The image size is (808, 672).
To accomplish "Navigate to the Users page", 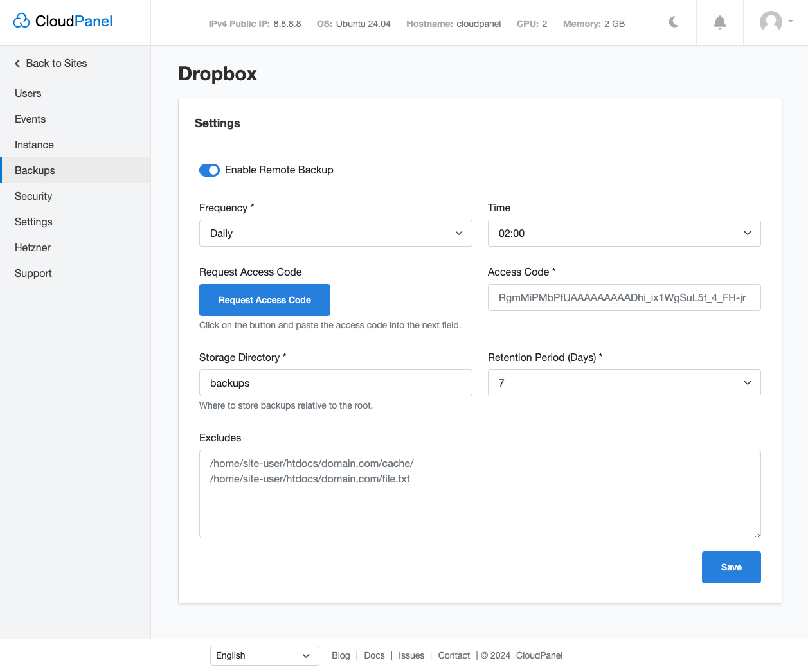I will (28, 93).
